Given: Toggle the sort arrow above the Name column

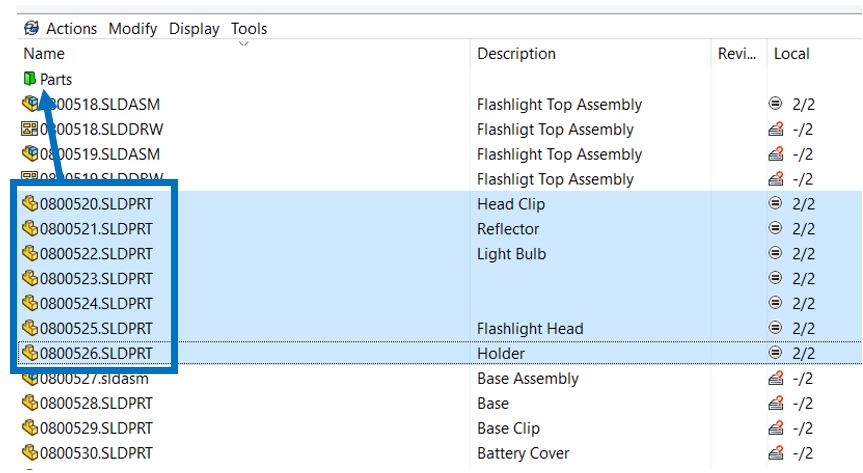Looking at the screenshot, I should pos(244,43).
